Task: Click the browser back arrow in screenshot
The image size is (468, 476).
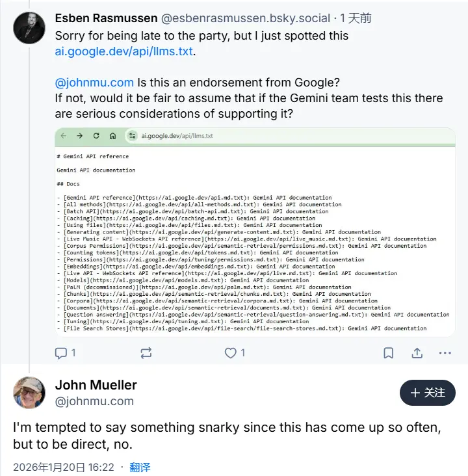Action: coord(64,136)
